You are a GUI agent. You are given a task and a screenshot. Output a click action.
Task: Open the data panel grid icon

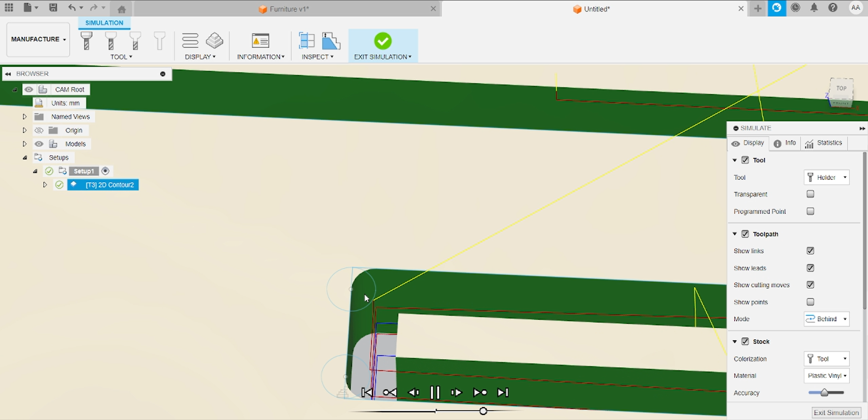(x=9, y=8)
